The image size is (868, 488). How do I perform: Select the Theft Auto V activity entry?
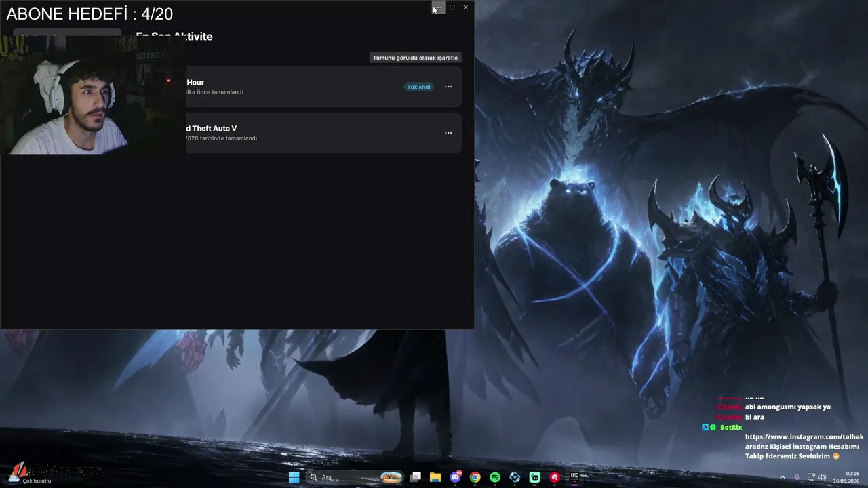pyautogui.click(x=323, y=133)
